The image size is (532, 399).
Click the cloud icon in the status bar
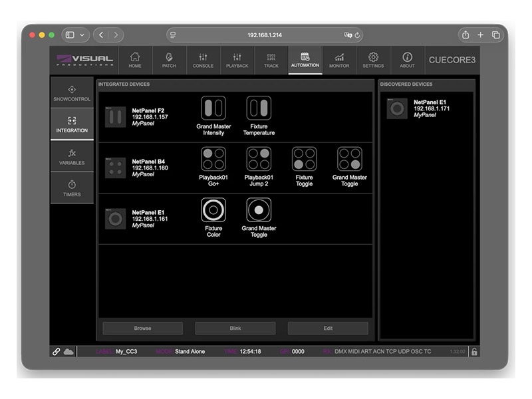[68, 351]
